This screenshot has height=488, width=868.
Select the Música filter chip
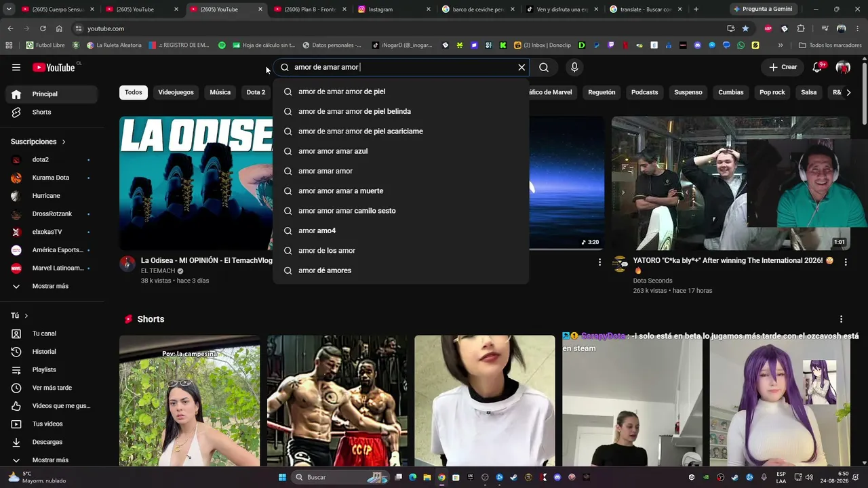(x=220, y=92)
